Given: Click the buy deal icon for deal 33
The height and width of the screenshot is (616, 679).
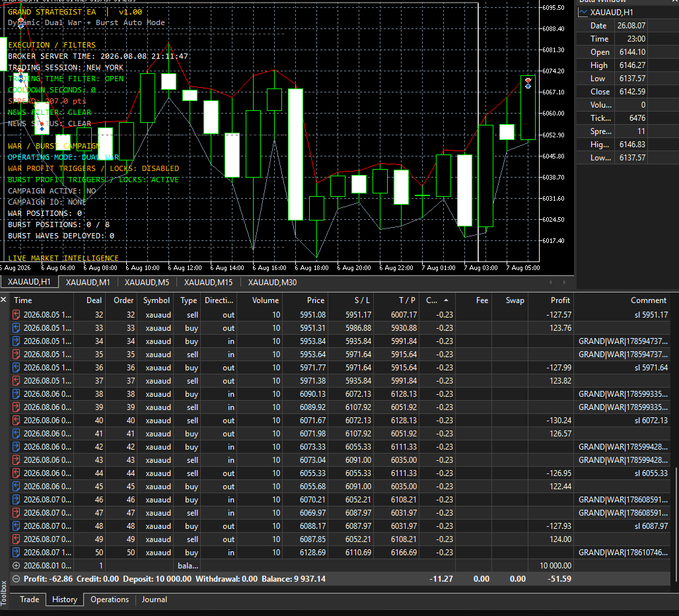Looking at the screenshot, I should (x=16, y=327).
